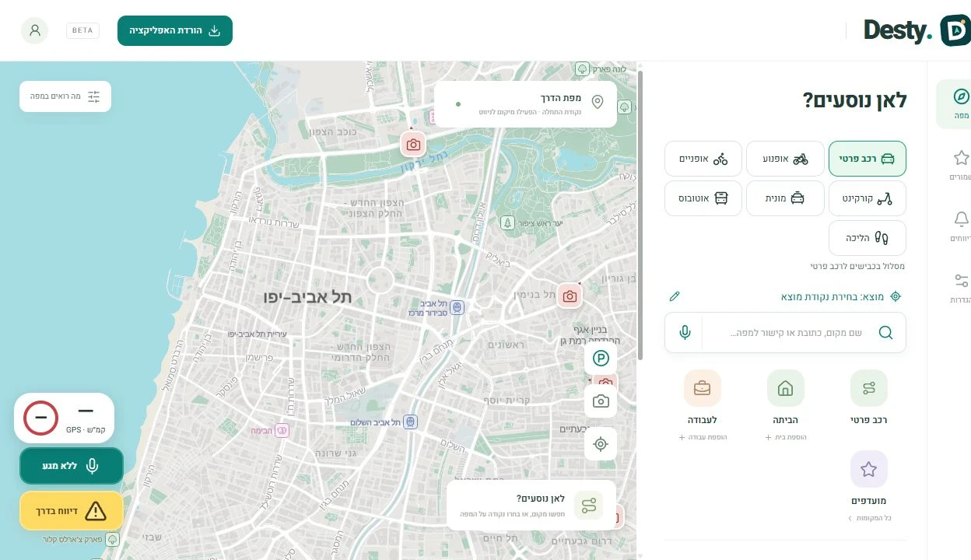Image resolution: width=971 pixels, height=560 pixels.
Task: Open the מוצא: בחירת נקודת מוצא origin selector
Action: [841, 296]
